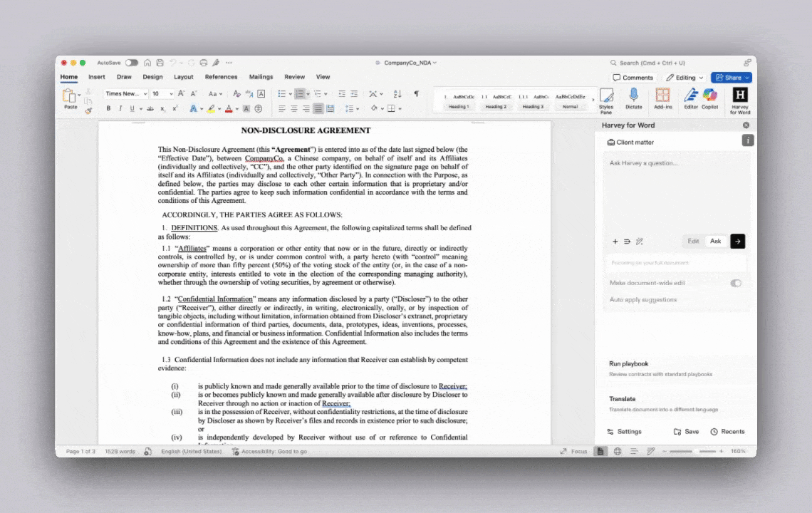The width and height of the screenshot is (812, 513).
Task: Switch Harvey mode to Edit
Action: point(693,241)
